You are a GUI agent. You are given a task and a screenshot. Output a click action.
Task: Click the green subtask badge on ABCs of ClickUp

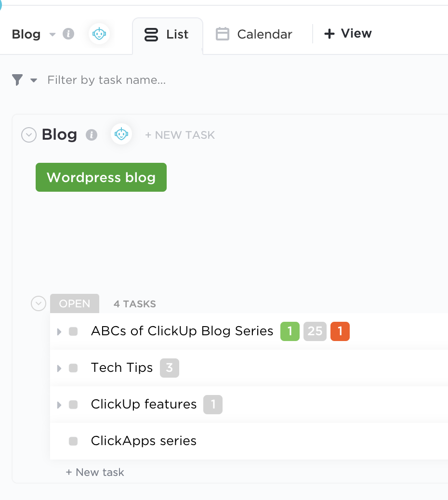pyautogui.click(x=290, y=331)
